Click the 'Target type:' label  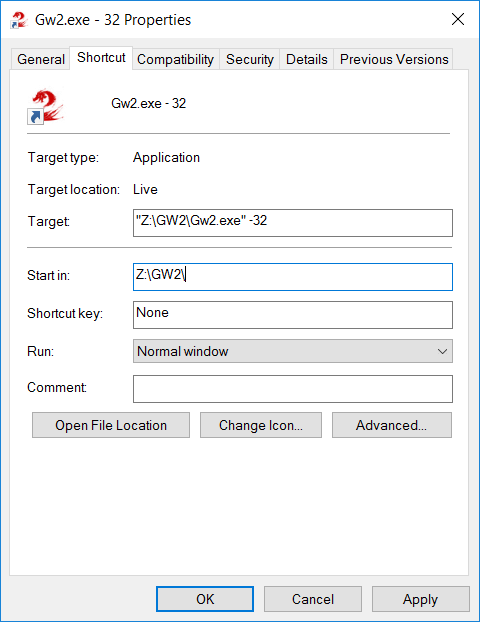[63, 158]
